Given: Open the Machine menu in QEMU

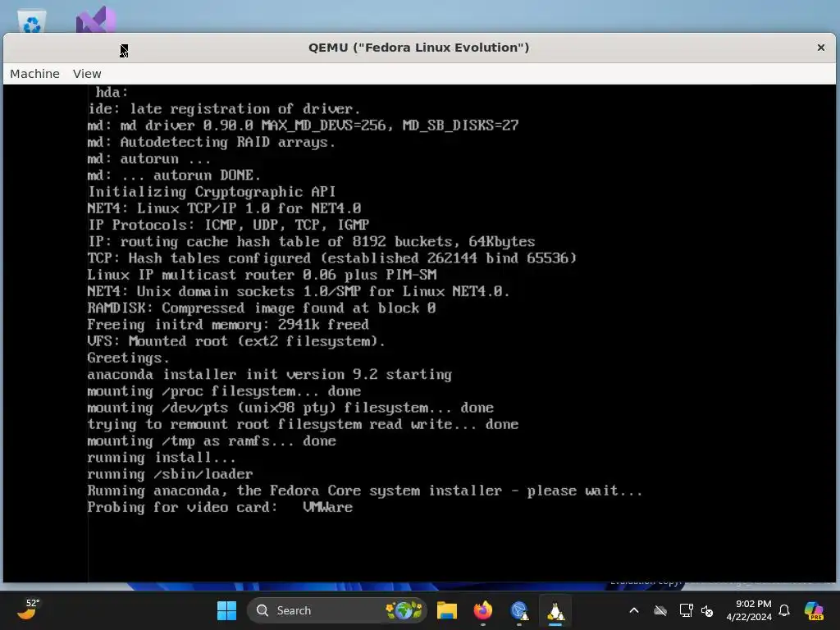Looking at the screenshot, I should pos(34,74).
